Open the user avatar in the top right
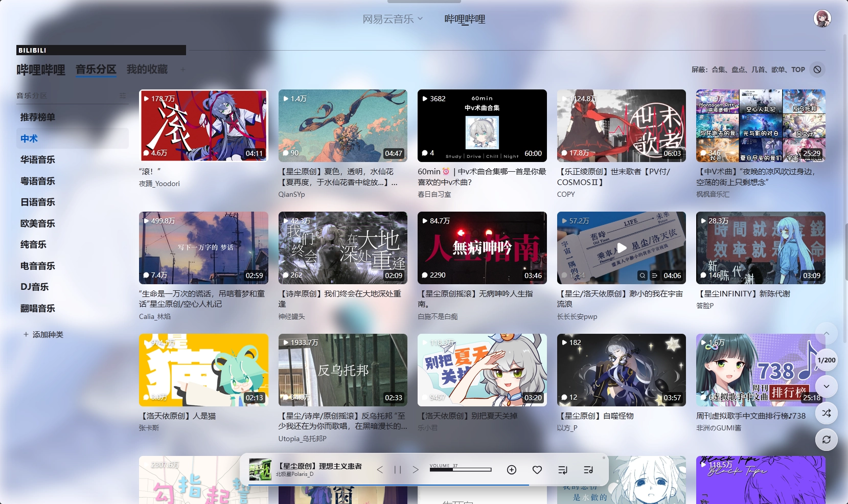This screenshot has width=848, height=504. pos(822,18)
